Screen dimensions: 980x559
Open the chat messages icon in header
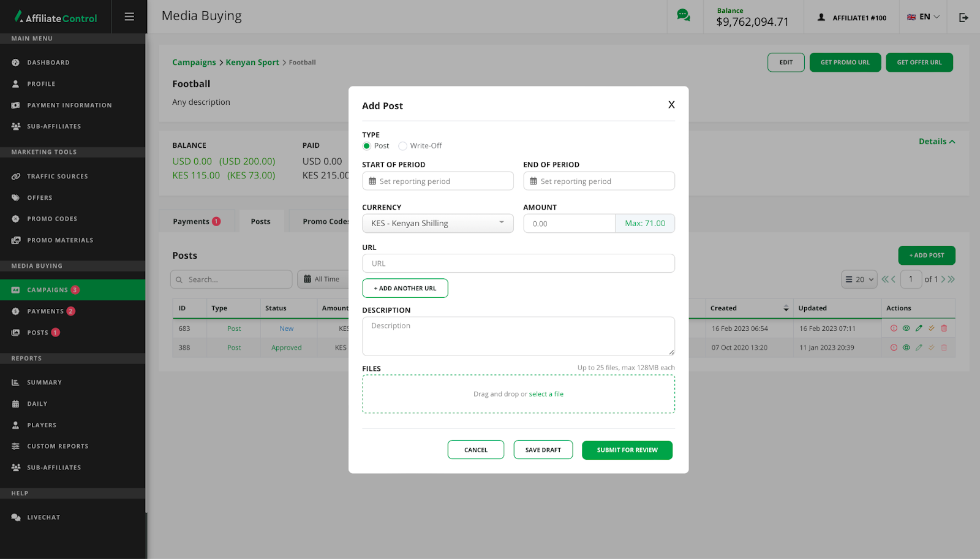(x=683, y=16)
